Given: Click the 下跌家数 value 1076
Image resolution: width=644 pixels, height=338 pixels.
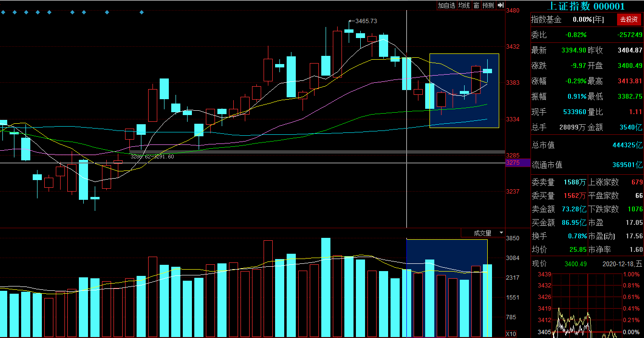Looking at the screenshot, I should 635,209.
